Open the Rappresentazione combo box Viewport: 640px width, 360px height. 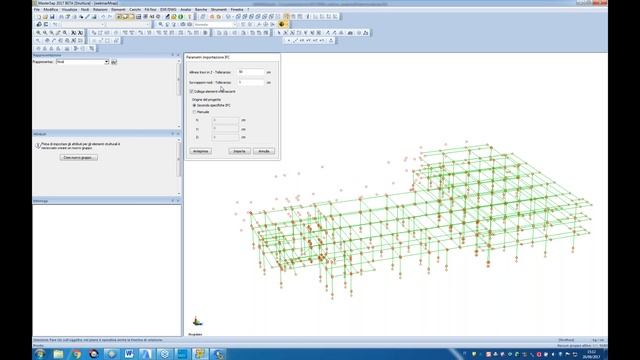[82, 62]
